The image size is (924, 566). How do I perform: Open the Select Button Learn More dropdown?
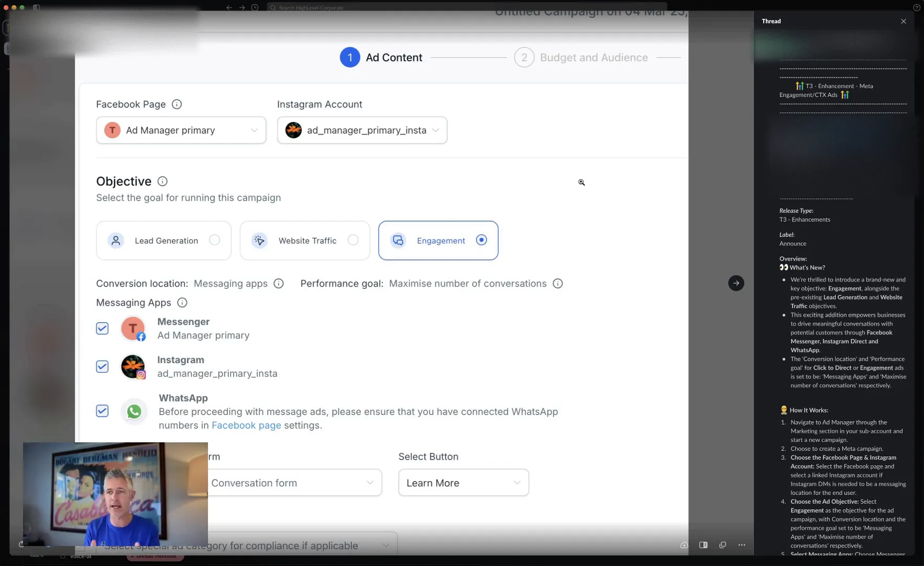click(x=464, y=483)
